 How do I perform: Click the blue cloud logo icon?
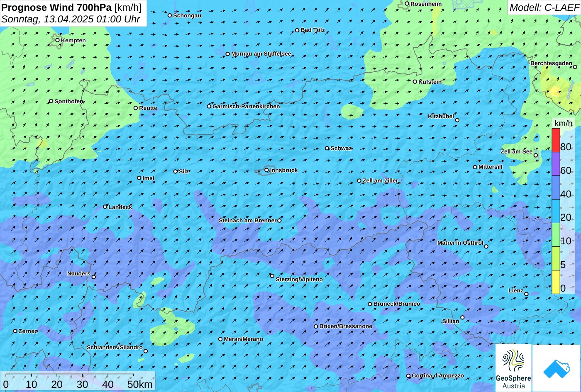click(x=557, y=368)
